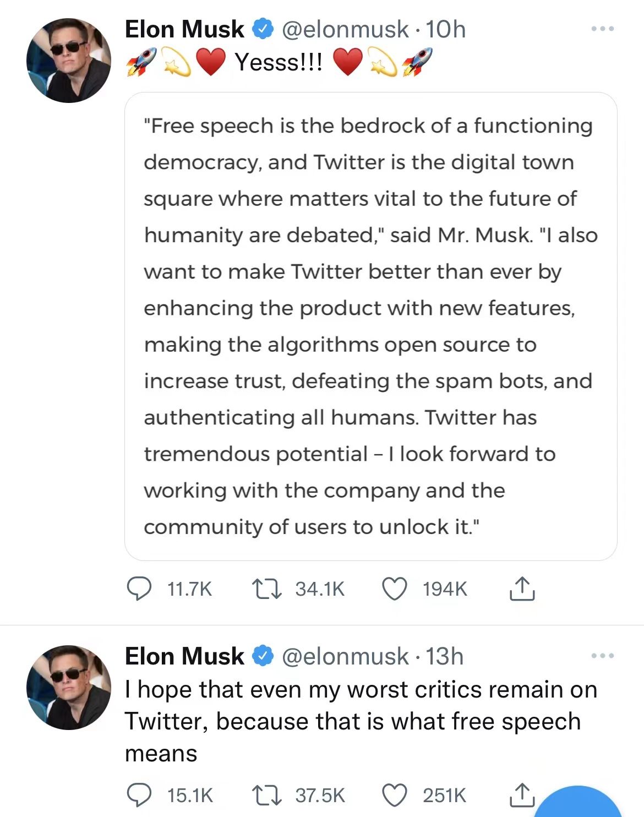Like the 'Yesss!!!' tweet
The width and height of the screenshot is (644, 817).
pyautogui.click(x=395, y=589)
